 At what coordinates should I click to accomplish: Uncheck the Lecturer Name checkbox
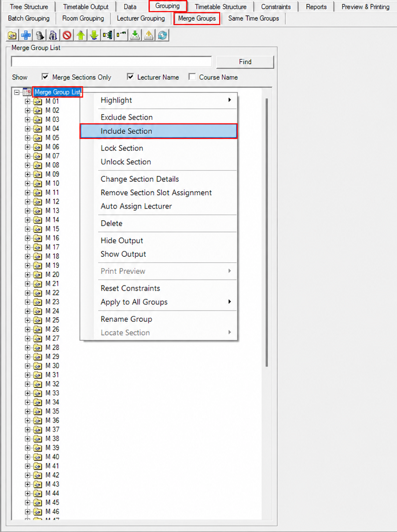coord(130,77)
